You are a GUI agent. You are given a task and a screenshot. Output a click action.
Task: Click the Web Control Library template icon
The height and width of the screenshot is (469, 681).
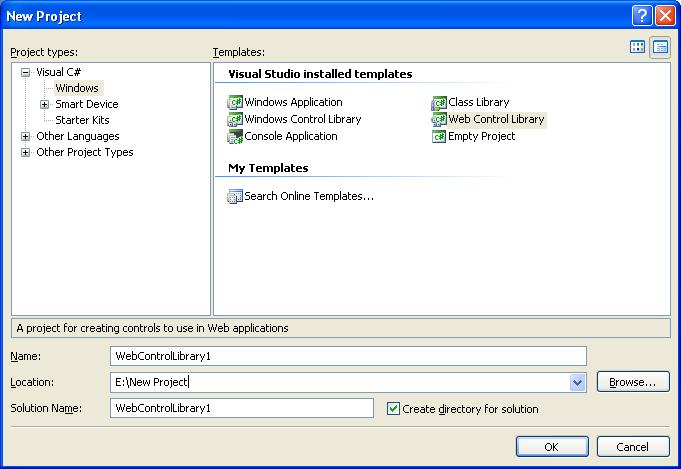click(439, 119)
